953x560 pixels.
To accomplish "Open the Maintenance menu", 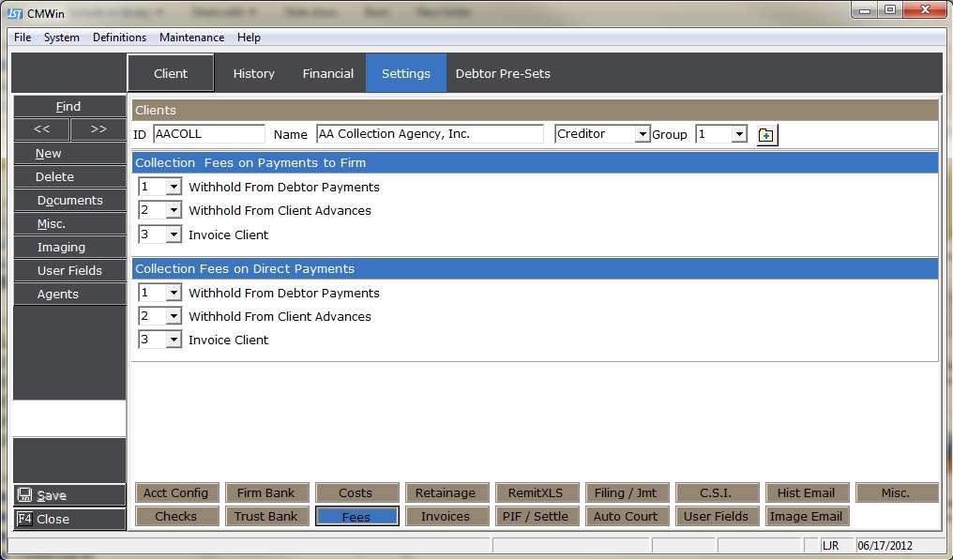I will [x=191, y=38].
